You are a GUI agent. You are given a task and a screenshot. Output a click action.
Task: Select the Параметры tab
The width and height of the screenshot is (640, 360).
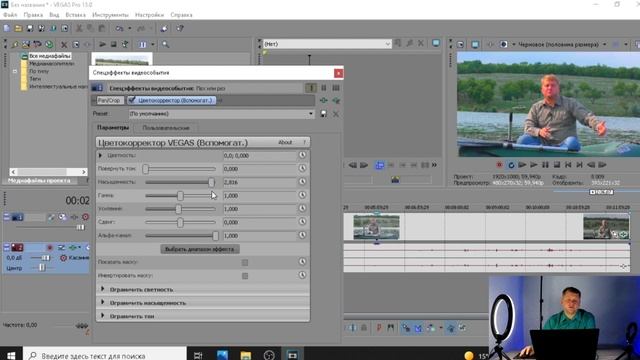coord(113,128)
